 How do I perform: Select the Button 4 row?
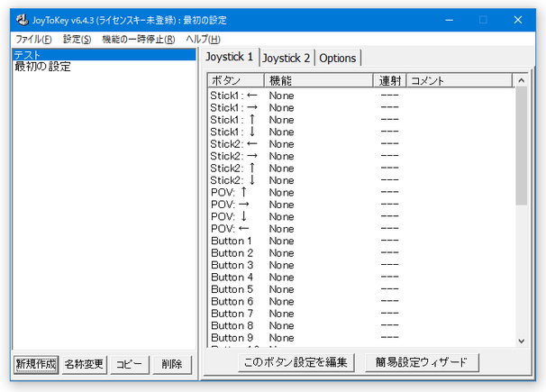pyautogui.click(x=361, y=278)
